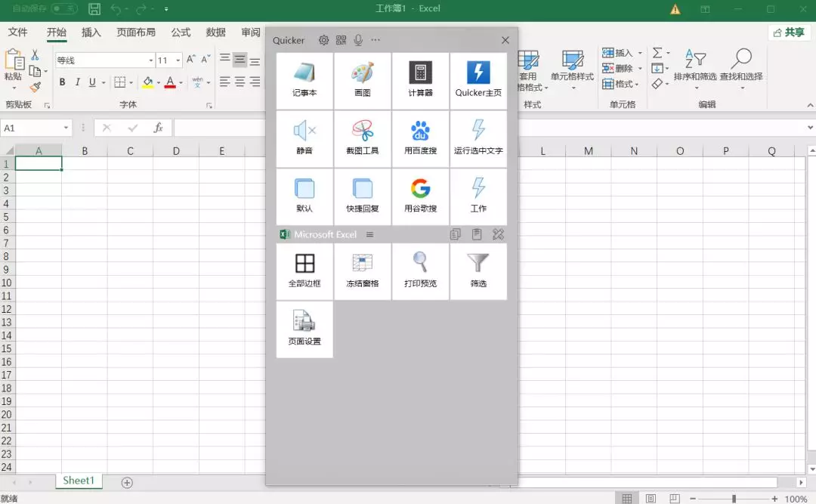Viewport: 816px width, 504px height.
Task: Open the 页面设置 page setup action
Action: click(x=304, y=329)
